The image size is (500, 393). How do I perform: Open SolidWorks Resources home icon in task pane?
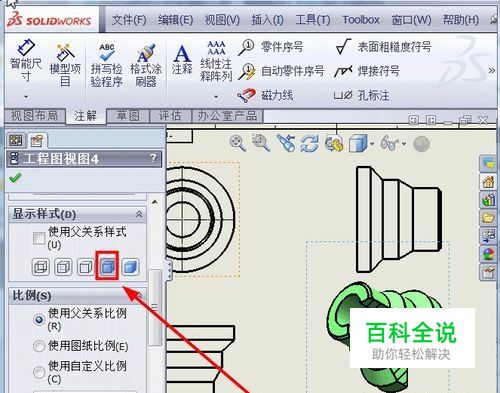pos(488,182)
